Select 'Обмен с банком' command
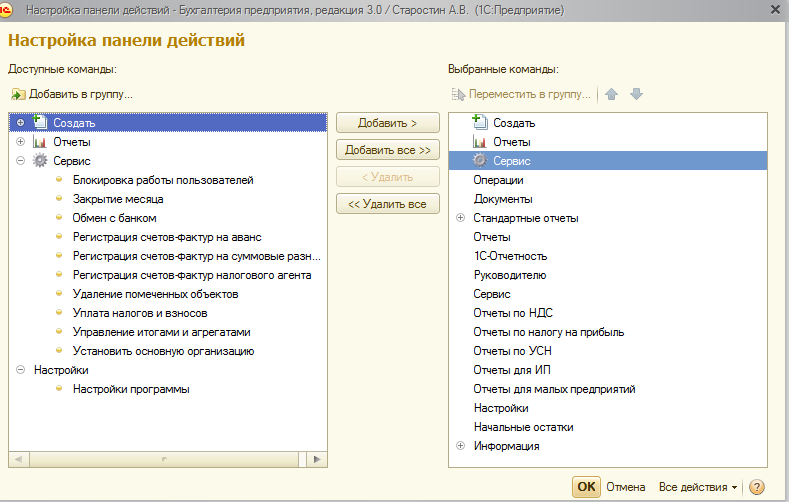Screen dimensions: 789x502 point(114,218)
